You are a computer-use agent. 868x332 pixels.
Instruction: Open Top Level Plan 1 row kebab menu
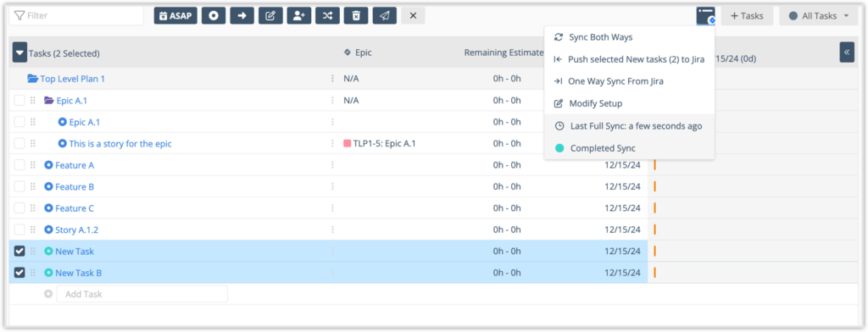coord(332,79)
